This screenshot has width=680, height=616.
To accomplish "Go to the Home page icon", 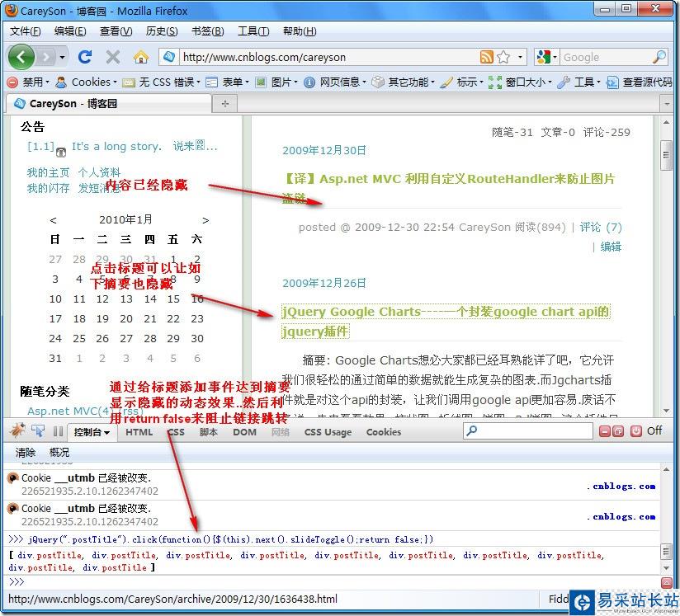I will click(141, 57).
